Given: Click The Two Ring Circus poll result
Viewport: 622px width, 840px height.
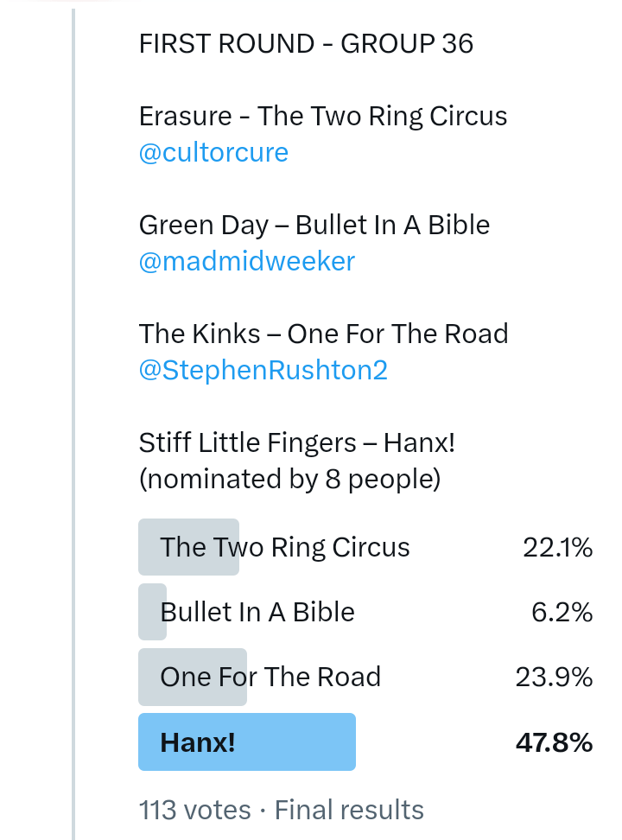Looking at the screenshot, I should (x=285, y=547).
